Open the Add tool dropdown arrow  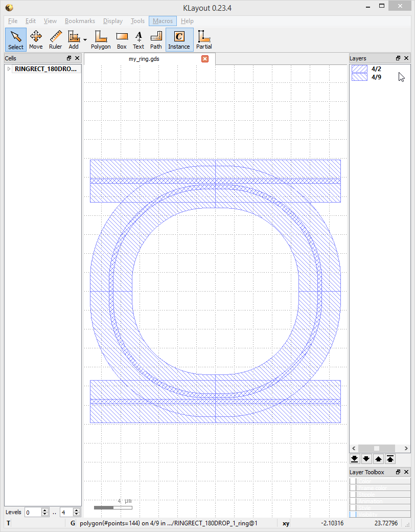point(85,39)
